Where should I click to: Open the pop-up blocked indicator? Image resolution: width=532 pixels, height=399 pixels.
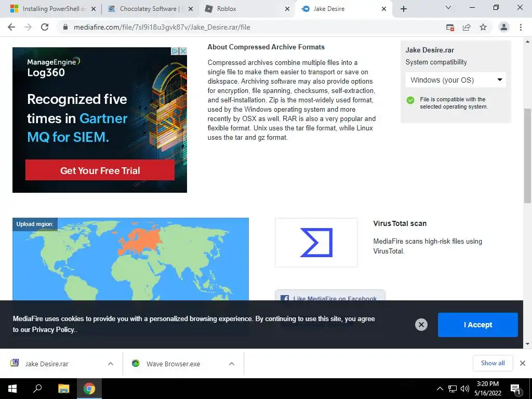[x=450, y=28]
